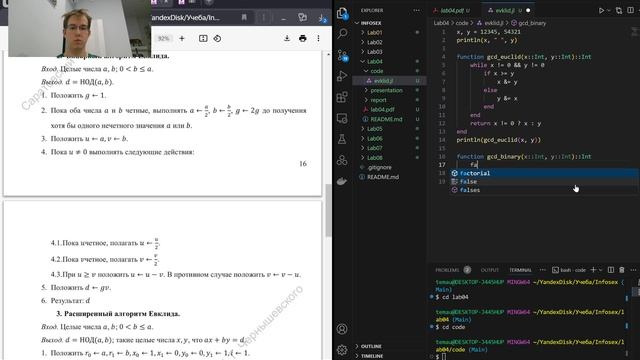
Task: Switch to the Output panel tab
Action: click(490, 270)
